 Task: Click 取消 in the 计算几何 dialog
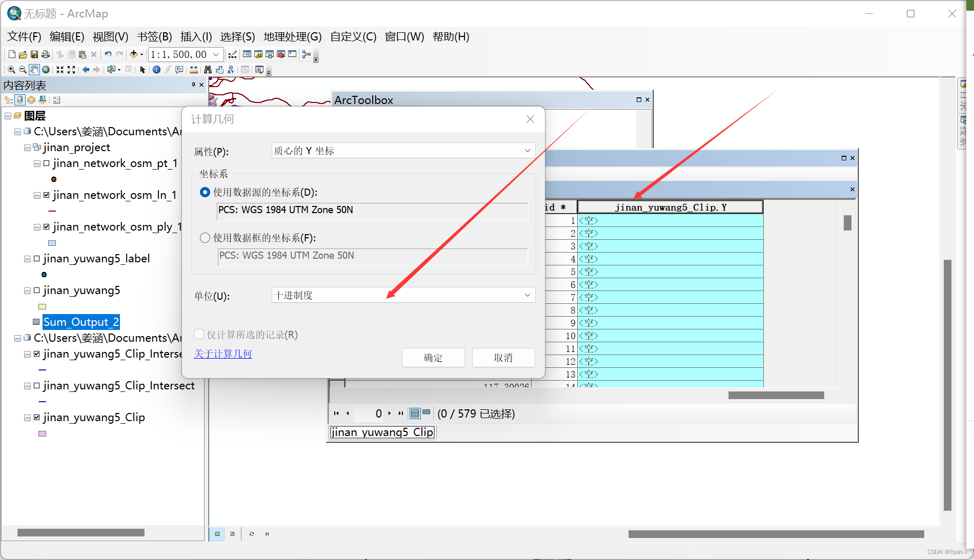coord(503,358)
